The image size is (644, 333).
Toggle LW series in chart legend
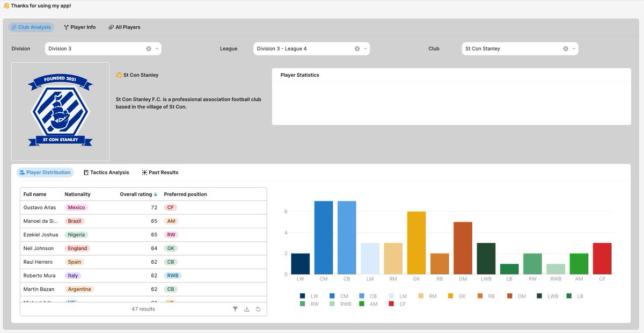pyautogui.click(x=309, y=296)
